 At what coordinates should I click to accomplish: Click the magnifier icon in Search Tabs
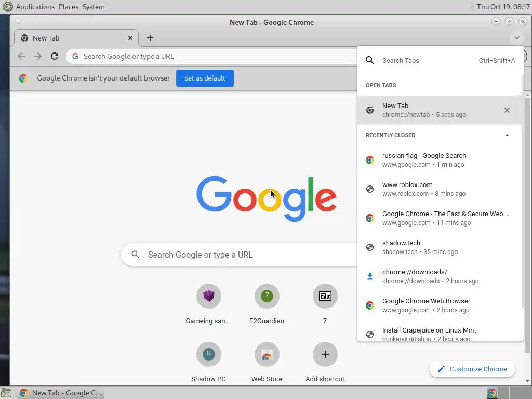[370, 60]
